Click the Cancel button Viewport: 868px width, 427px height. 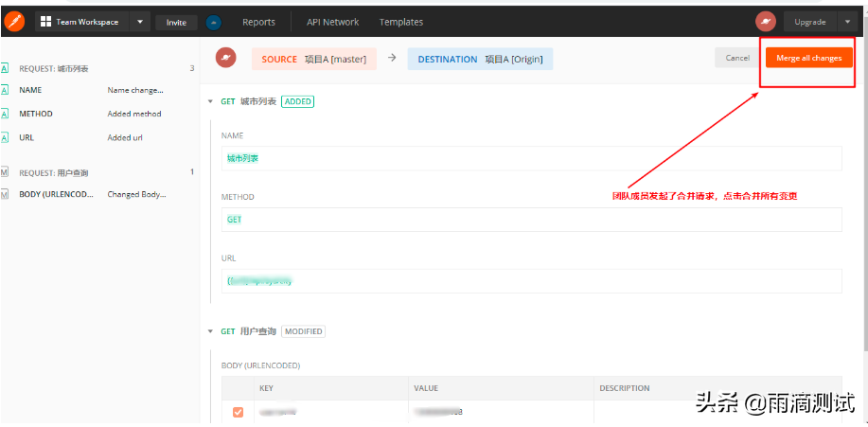737,58
